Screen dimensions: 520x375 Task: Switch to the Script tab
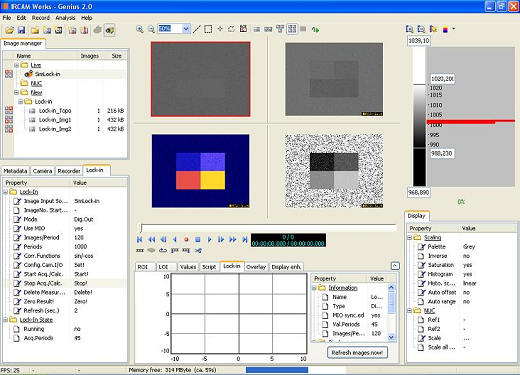tap(209, 267)
